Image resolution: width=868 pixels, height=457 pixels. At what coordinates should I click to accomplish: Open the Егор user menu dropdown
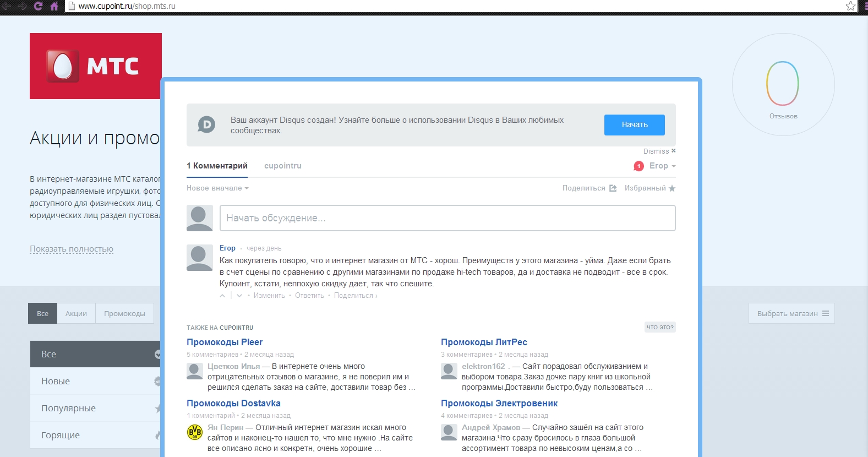pyautogui.click(x=662, y=166)
